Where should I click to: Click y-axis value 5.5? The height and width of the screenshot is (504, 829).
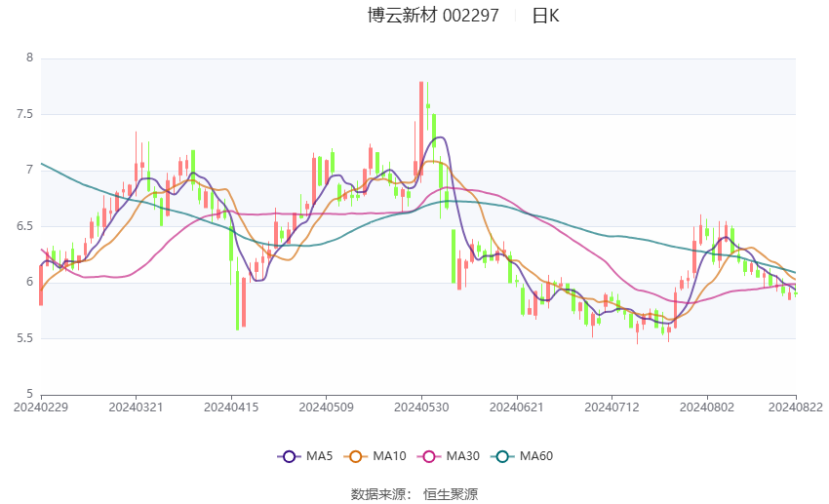tap(24, 338)
